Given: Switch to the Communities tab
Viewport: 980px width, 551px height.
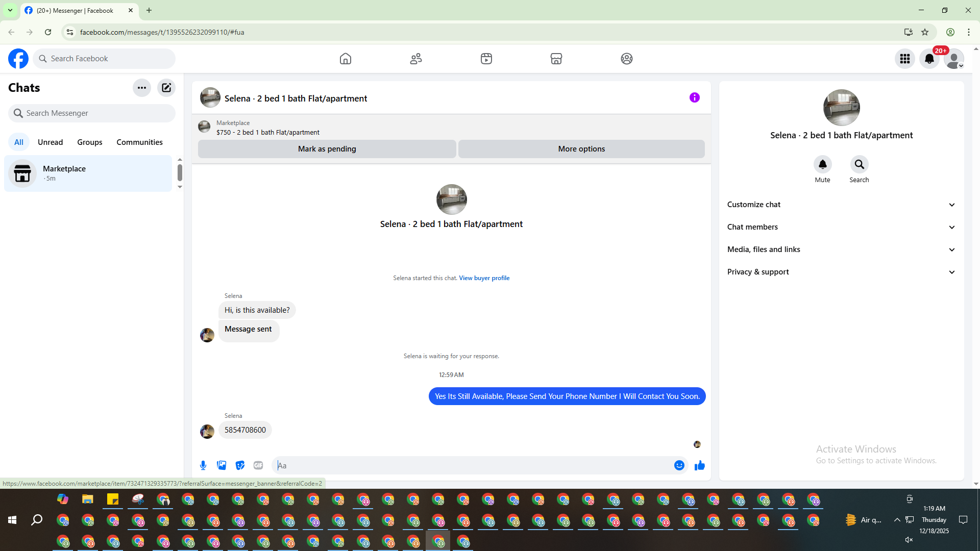Looking at the screenshot, I should pos(139,142).
